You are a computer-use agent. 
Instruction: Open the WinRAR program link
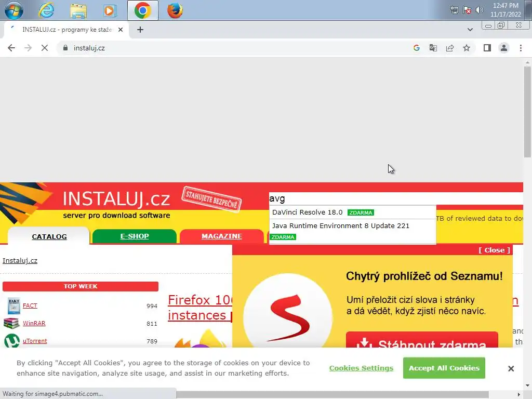[x=34, y=323]
